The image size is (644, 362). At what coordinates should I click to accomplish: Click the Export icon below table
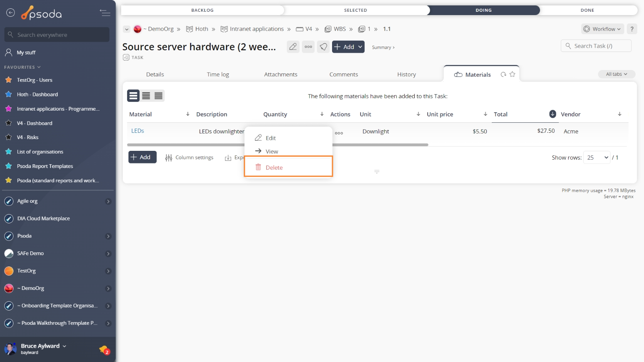[228, 158]
